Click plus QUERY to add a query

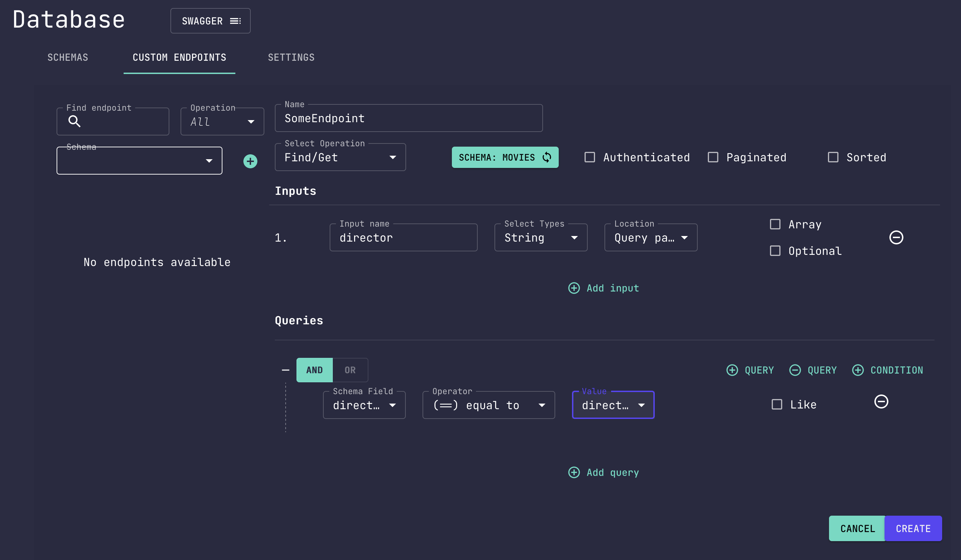pyautogui.click(x=750, y=370)
